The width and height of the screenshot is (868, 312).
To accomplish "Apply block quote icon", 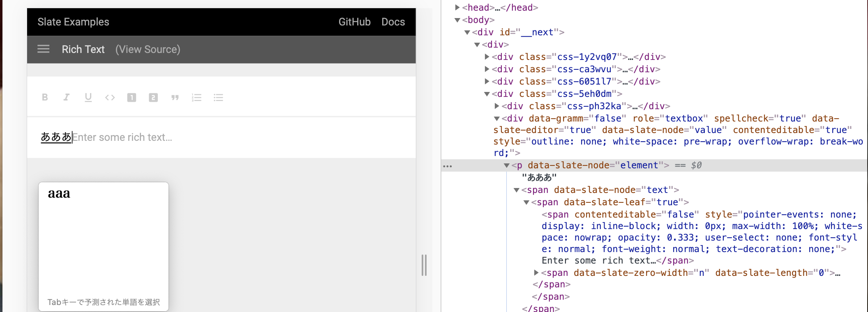I will pyautogui.click(x=175, y=97).
